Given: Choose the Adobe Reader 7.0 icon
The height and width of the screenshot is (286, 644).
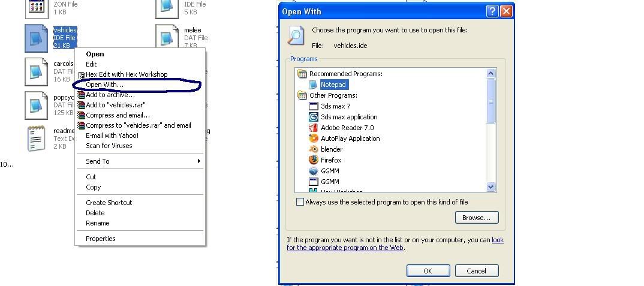Looking at the screenshot, I should coord(313,128).
